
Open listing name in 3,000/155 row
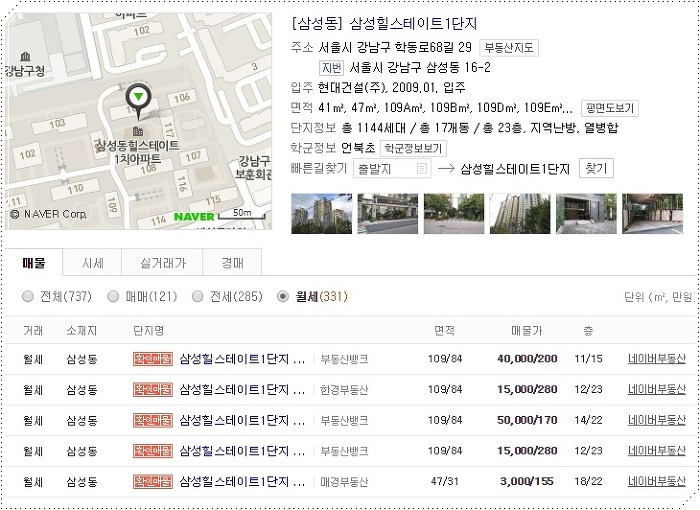242,481
